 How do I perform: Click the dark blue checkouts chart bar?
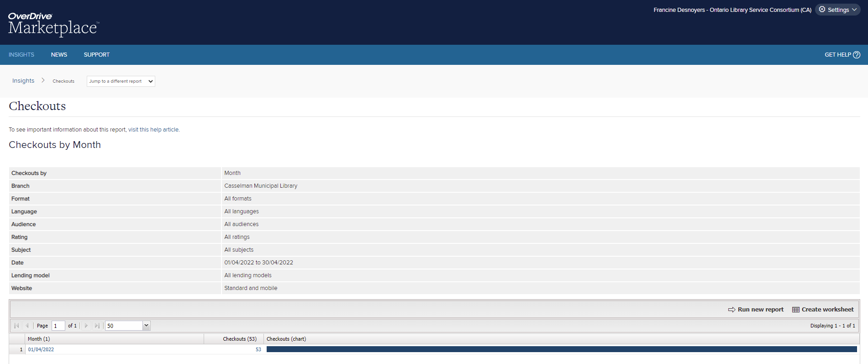pos(561,349)
